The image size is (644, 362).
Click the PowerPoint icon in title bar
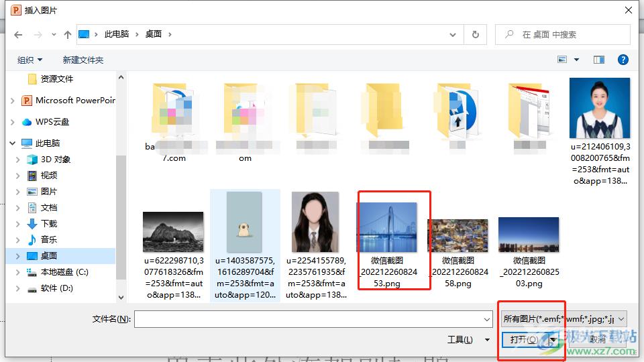pos(16,10)
